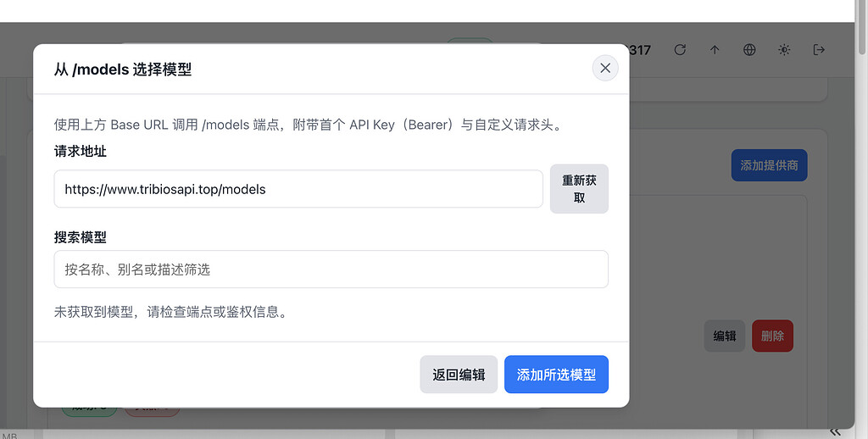Click the upward arrow icon in header
This screenshot has width=868, height=439.
point(715,50)
